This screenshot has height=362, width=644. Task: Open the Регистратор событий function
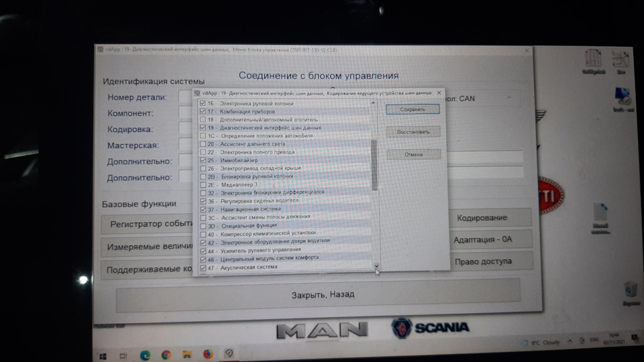pos(147,224)
